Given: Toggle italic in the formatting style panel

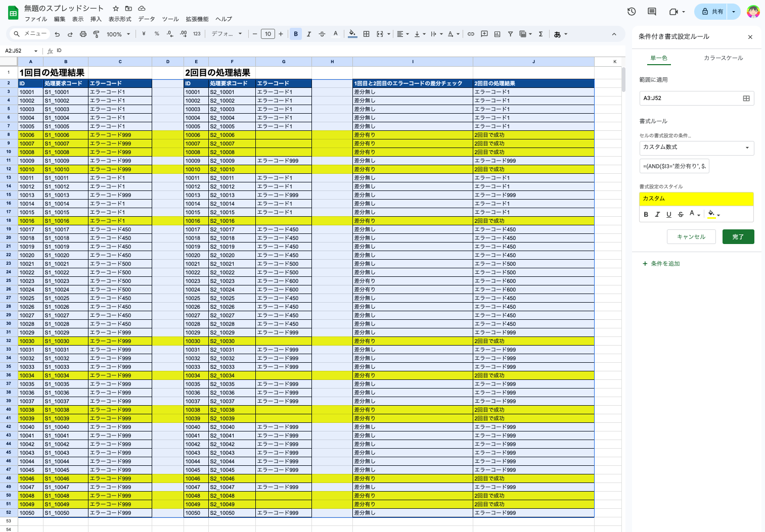Looking at the screenshot, I should [657, 214].
